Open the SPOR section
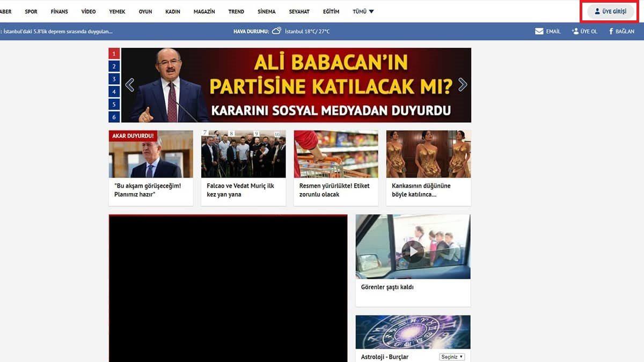644x362 pixels. point(31,11)
